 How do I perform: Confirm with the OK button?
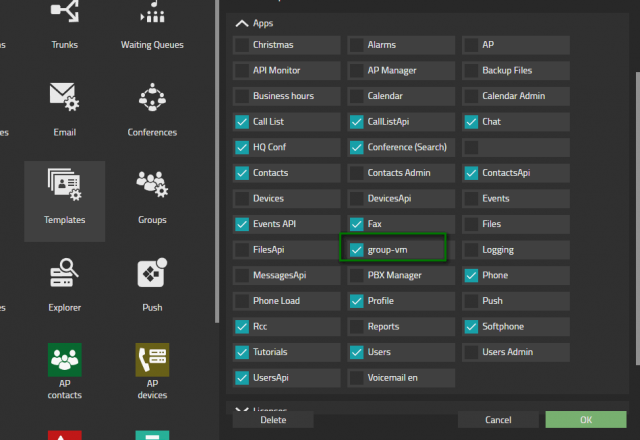click(x=586, y=420)
